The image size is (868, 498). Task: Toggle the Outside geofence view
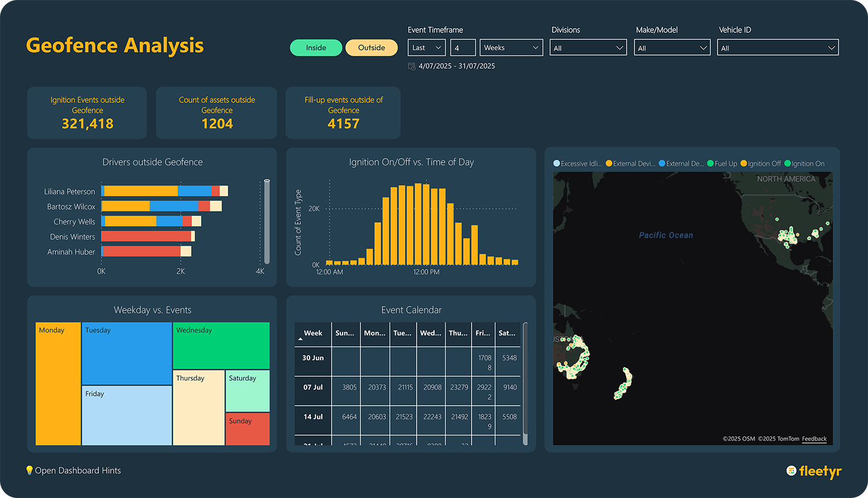(372, 48)
